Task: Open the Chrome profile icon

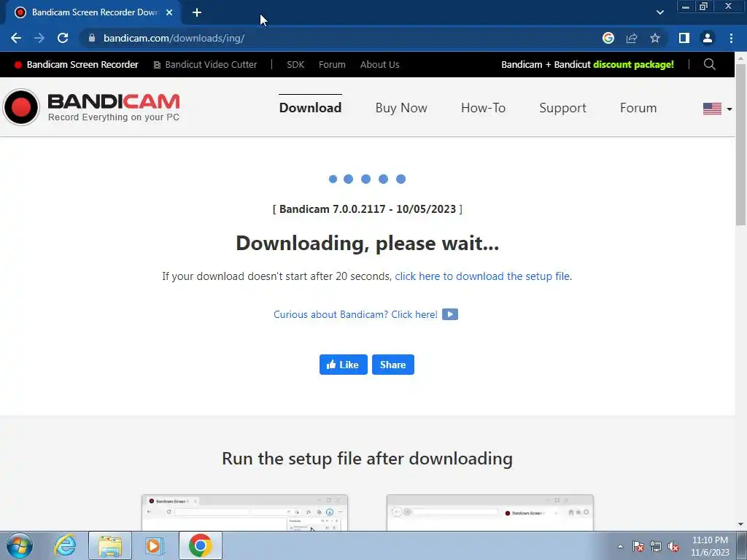Action: pyautogui.click(x=708, y=38)
